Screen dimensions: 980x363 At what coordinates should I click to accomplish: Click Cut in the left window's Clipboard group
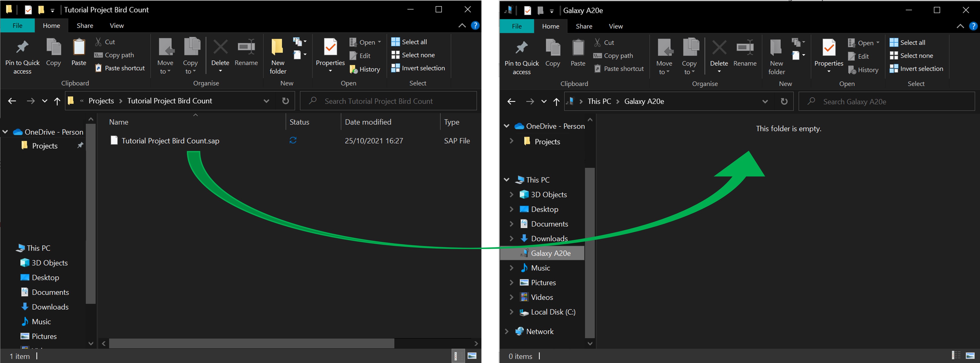coord(105,42)
